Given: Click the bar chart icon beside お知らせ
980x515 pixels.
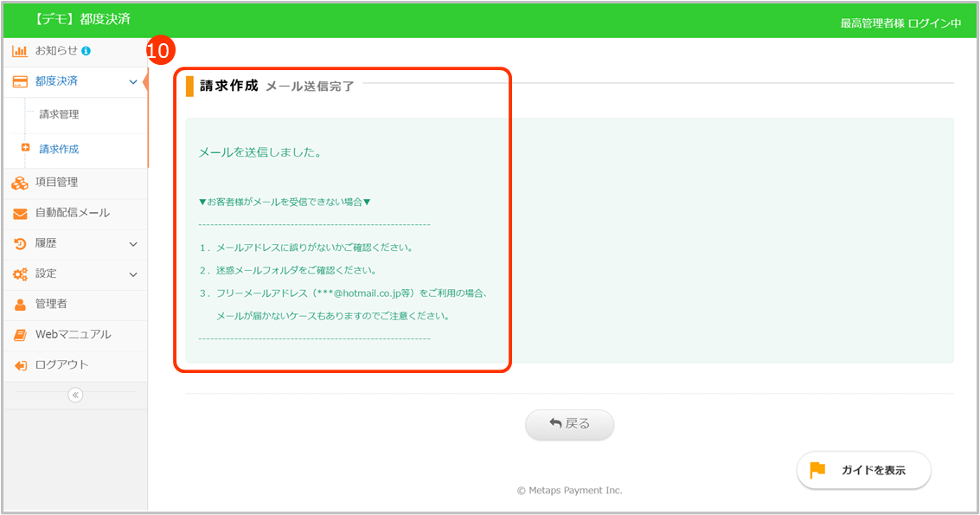Looking at the screenshot, I should tap(20, 51).
